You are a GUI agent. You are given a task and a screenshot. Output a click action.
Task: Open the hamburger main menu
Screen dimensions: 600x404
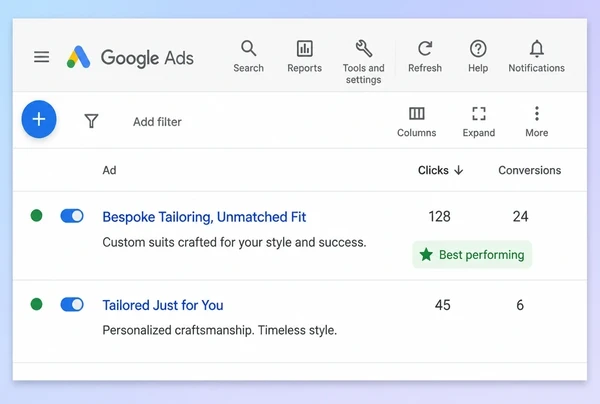tap(41, 57)
